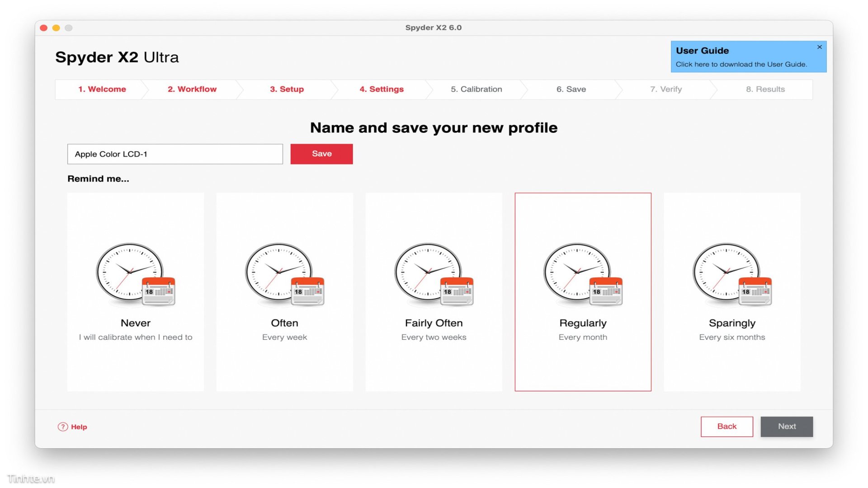Open the 8. Results step
Screen dimensions: 868x488
[x=765, y=89]
